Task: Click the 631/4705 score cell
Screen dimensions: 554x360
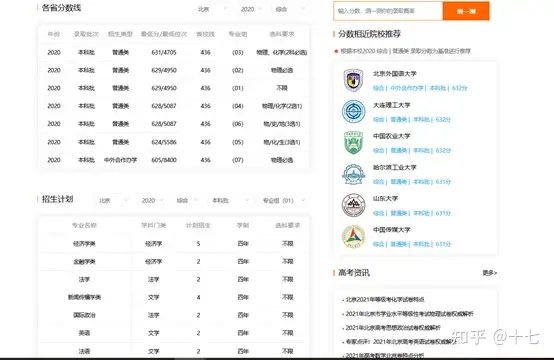Action: coord(164,52)
